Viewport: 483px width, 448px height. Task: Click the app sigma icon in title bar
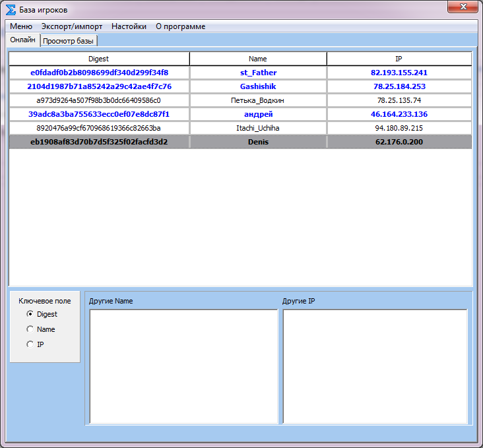tap(11, 11)
